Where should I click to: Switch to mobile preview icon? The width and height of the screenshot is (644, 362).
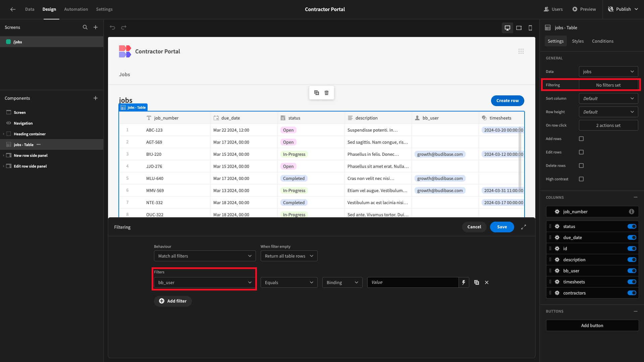[x=530, y=28]
